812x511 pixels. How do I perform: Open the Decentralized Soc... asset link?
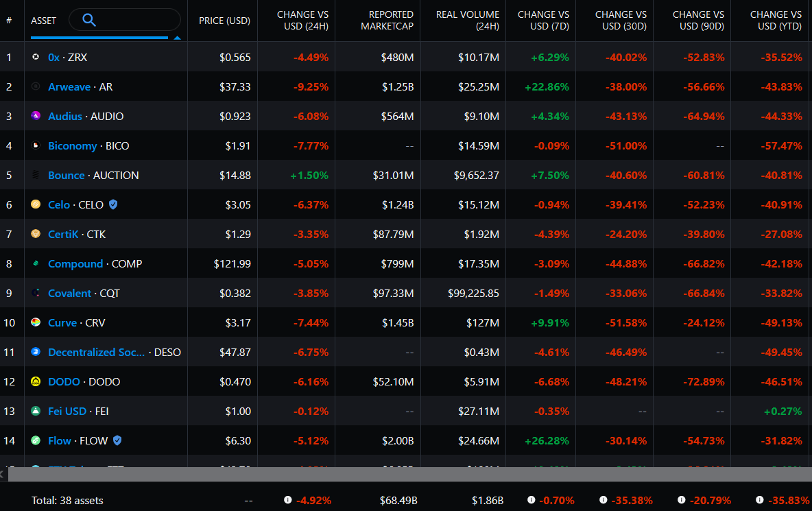tap(96, 352)
